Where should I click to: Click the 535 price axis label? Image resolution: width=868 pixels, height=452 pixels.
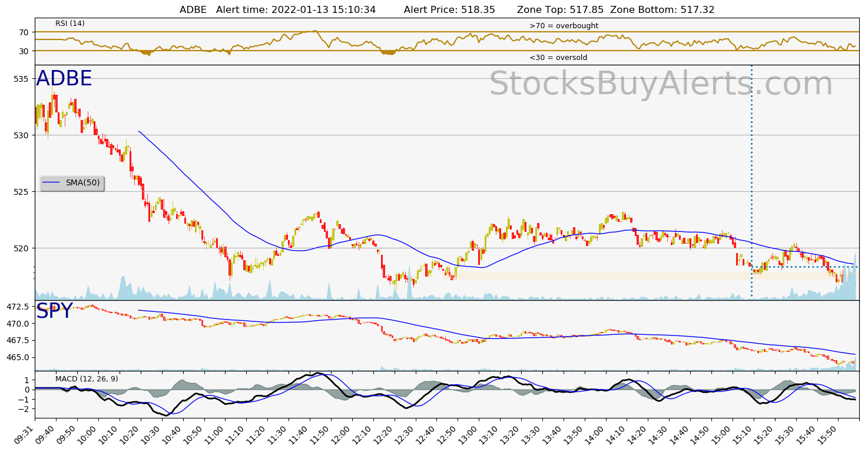click(x=22, y=79)
